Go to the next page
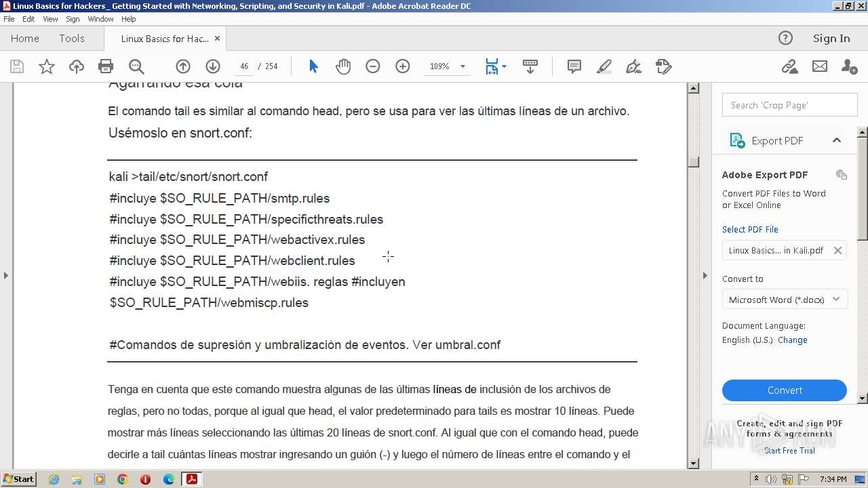This screenshot has width=868, height=488. (x=213, y=66)
